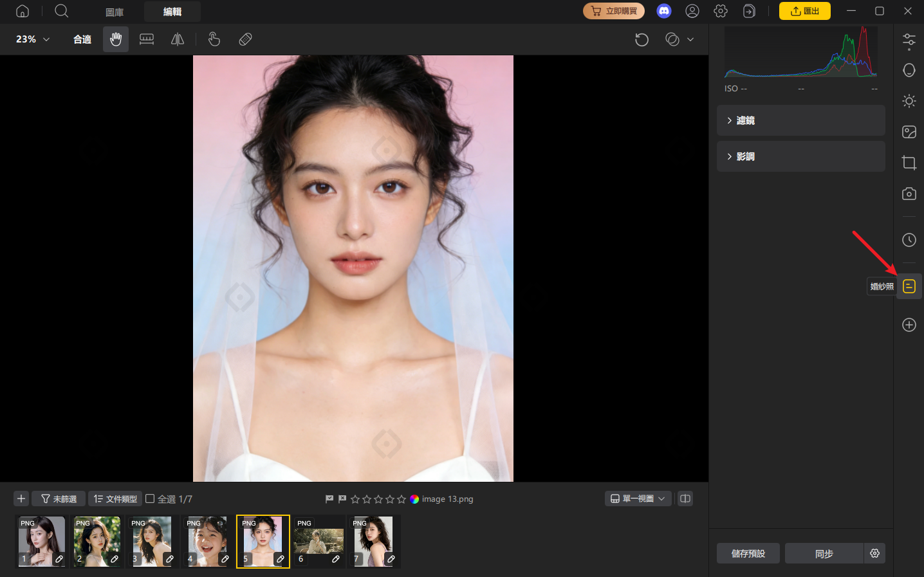Image resolution: width=924 pixels, height=577 pixels.
Task: Open the crop tool panel
Action: click(x=909, y=163)
